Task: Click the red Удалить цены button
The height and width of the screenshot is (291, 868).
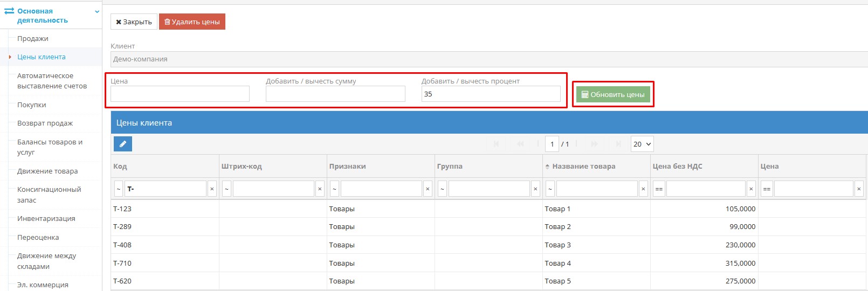Action: click(192, 22)
